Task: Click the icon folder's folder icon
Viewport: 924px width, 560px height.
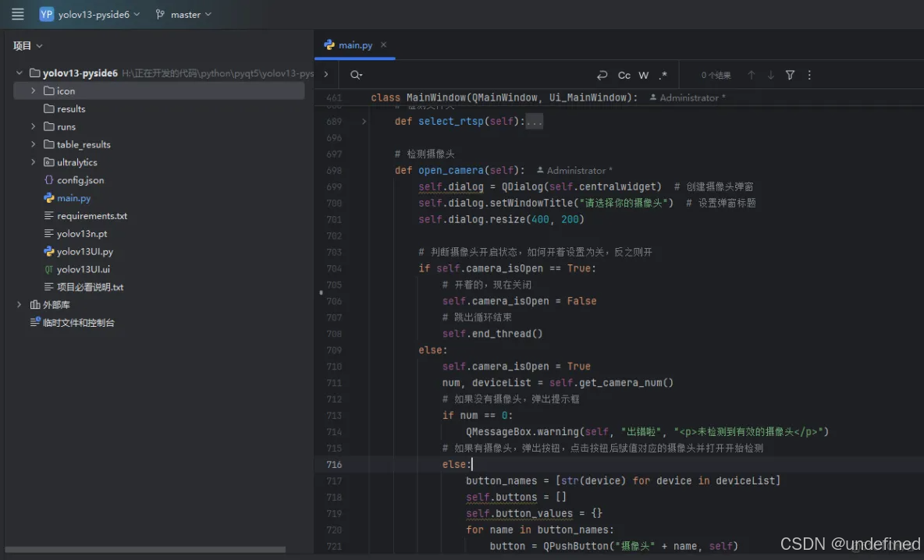Action: tap(49, 90)
